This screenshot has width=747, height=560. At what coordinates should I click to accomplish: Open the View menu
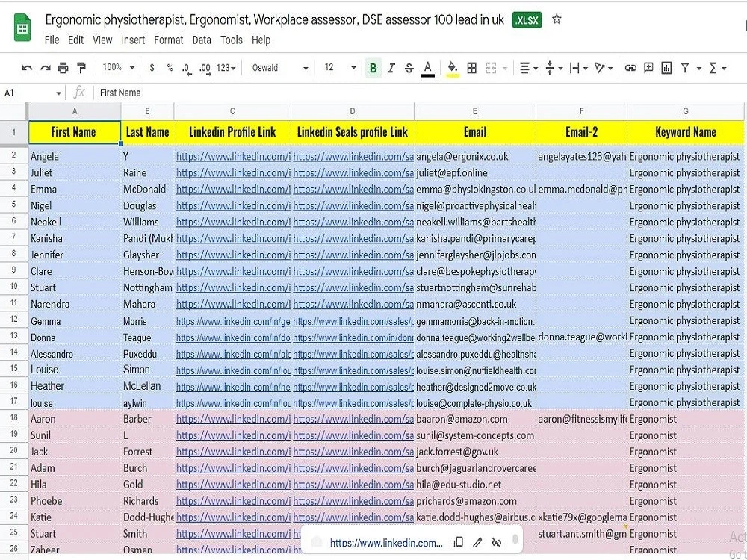point(102,40)
